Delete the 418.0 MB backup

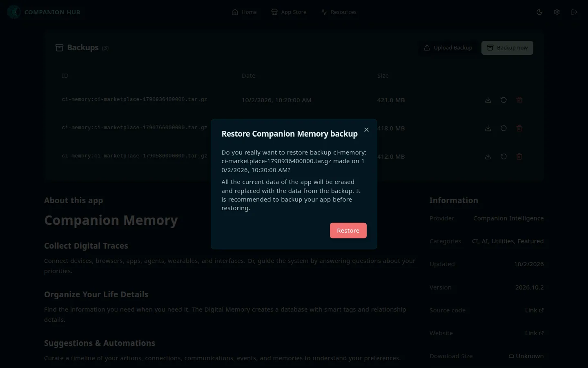point(519,128)
